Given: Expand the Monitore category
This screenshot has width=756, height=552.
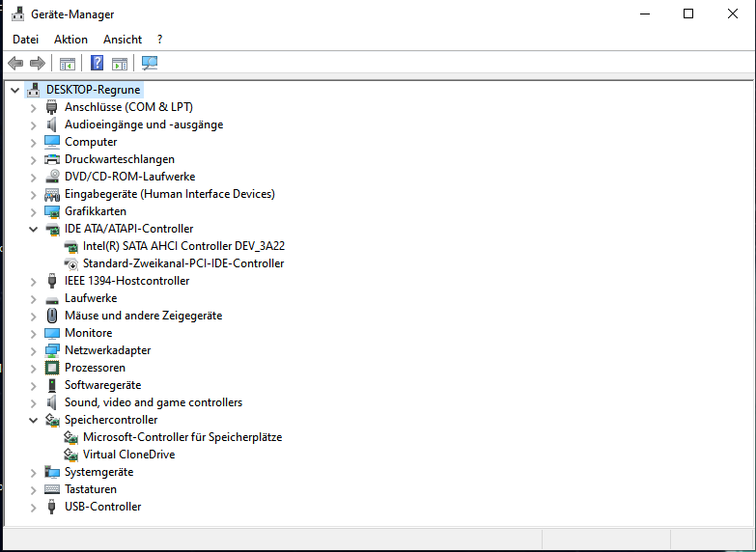Looking at the screenshot, I should coord(33,334).
